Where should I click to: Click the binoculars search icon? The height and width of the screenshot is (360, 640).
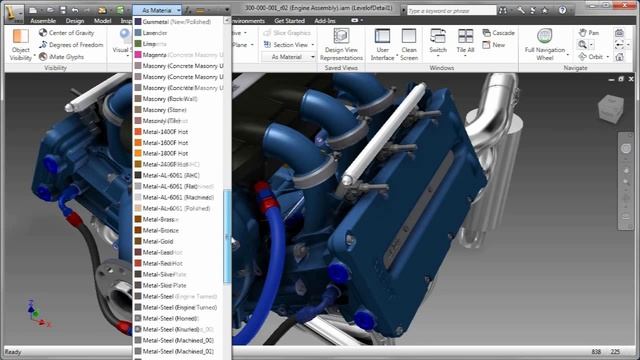click(x=503, y=11)
